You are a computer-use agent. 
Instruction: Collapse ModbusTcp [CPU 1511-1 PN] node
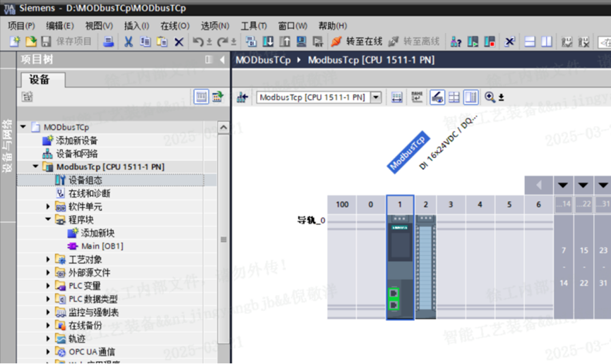pos(35,166)
